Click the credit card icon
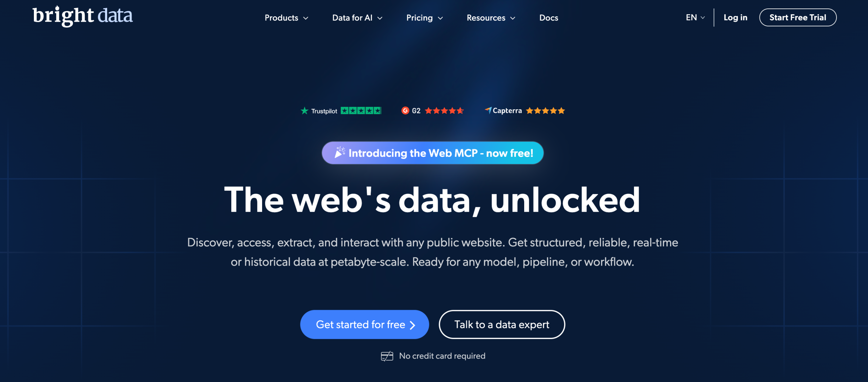The height and width of the screenshot is (382, 868). (x=387, y=356)
